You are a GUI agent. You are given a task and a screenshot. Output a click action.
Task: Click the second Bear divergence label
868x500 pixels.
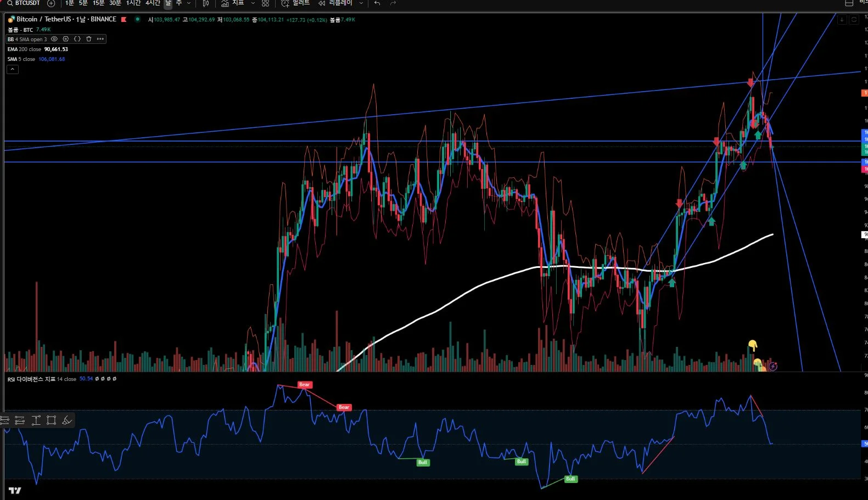(x=344, y=407)
